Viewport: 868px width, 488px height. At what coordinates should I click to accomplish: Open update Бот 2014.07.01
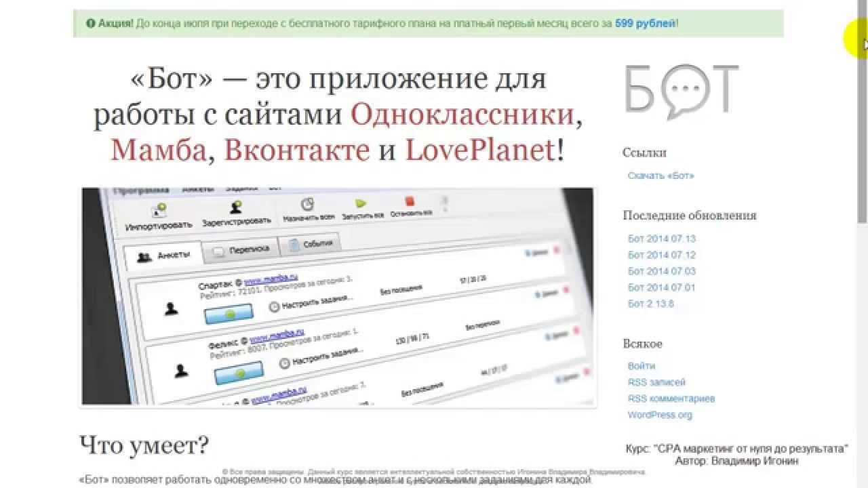click(661, 287)
